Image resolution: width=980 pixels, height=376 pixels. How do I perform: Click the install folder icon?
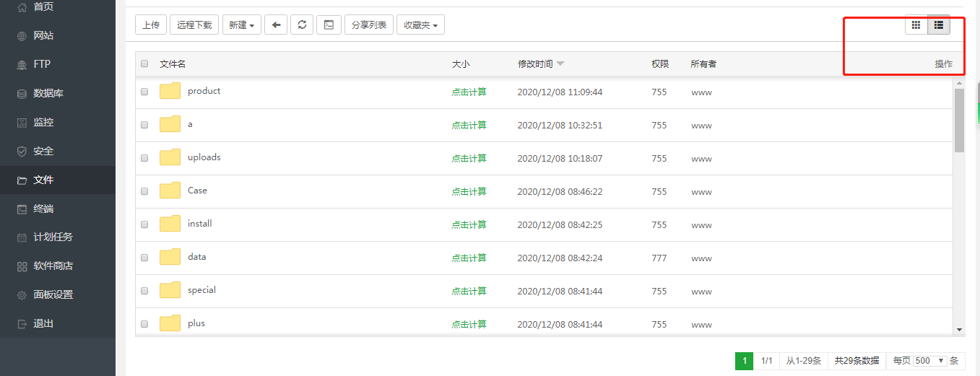(x=170, y=224)
